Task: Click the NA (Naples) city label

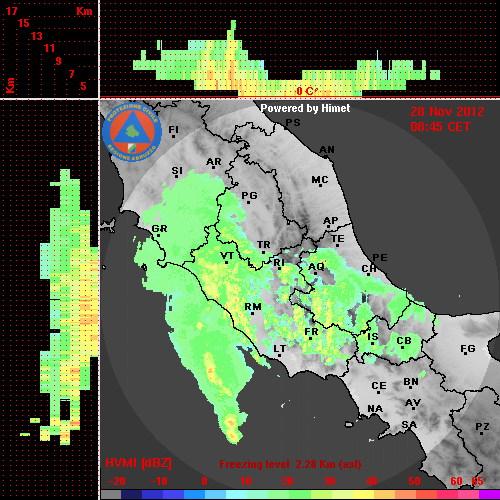Action: pos(375,409)
